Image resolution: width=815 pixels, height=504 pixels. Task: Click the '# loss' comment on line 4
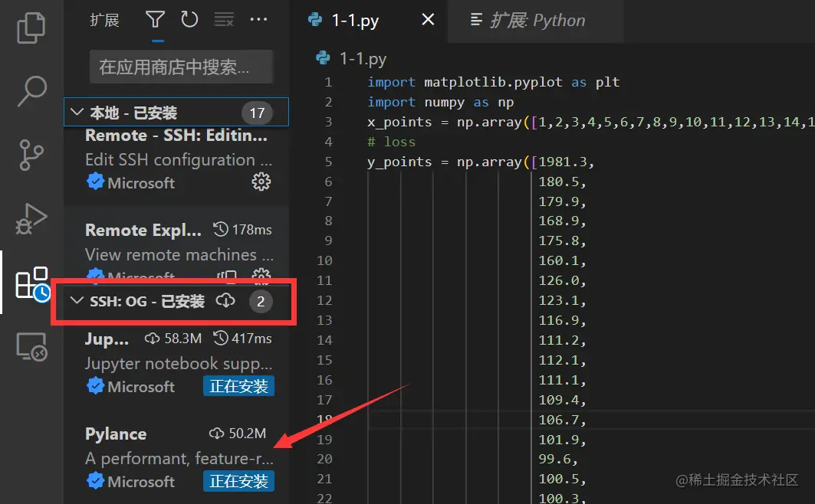point(391,142)
